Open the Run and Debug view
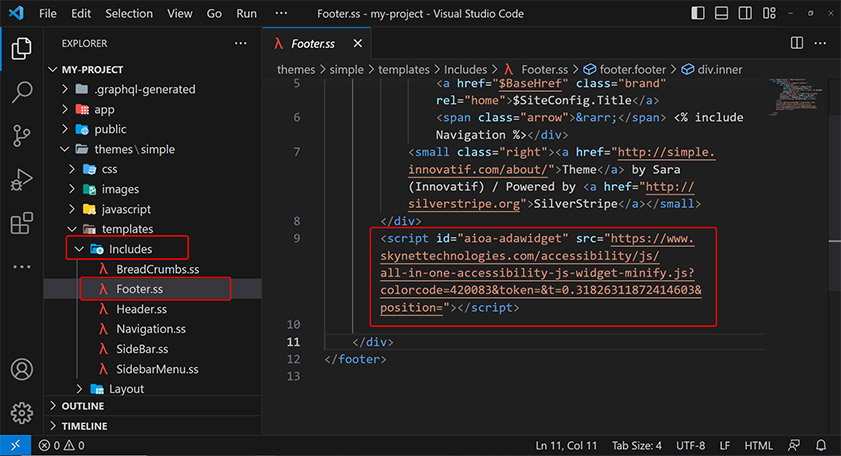 pos(21,180)
